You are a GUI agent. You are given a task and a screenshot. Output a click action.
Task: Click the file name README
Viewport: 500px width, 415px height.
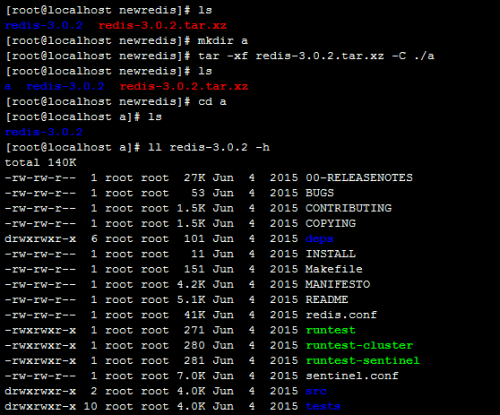(x=327, y=300)
